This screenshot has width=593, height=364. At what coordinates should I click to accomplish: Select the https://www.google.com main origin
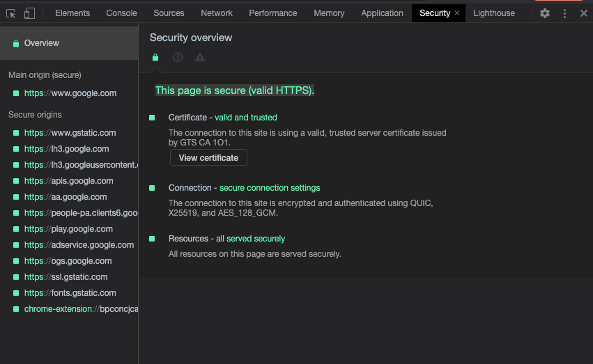[x=70, y=93]
